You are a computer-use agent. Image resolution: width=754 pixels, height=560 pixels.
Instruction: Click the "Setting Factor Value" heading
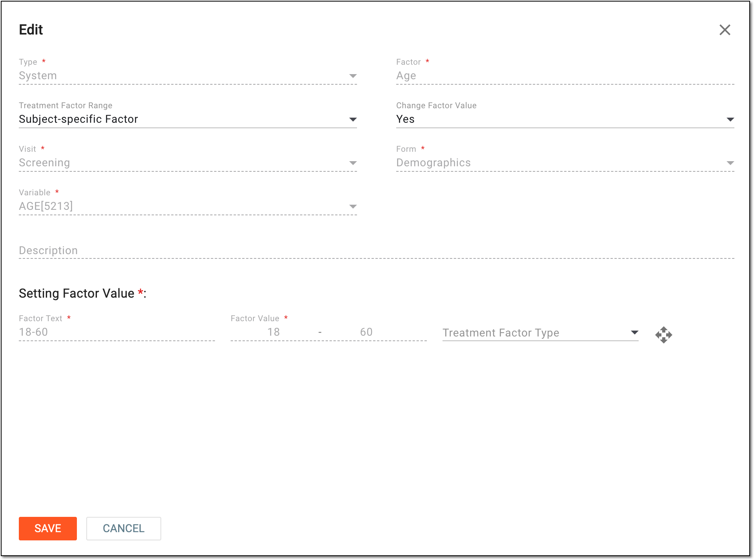point(82,293)
